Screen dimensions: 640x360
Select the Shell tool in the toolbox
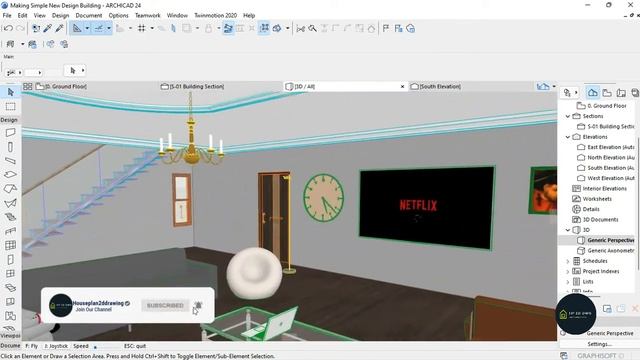click(11, 203)
